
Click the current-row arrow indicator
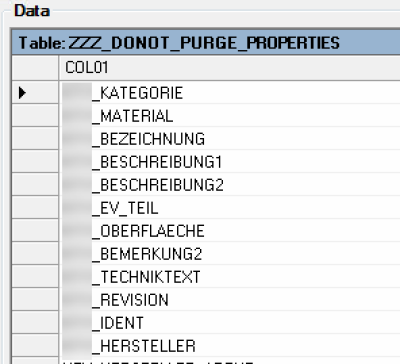coord(22,92)
